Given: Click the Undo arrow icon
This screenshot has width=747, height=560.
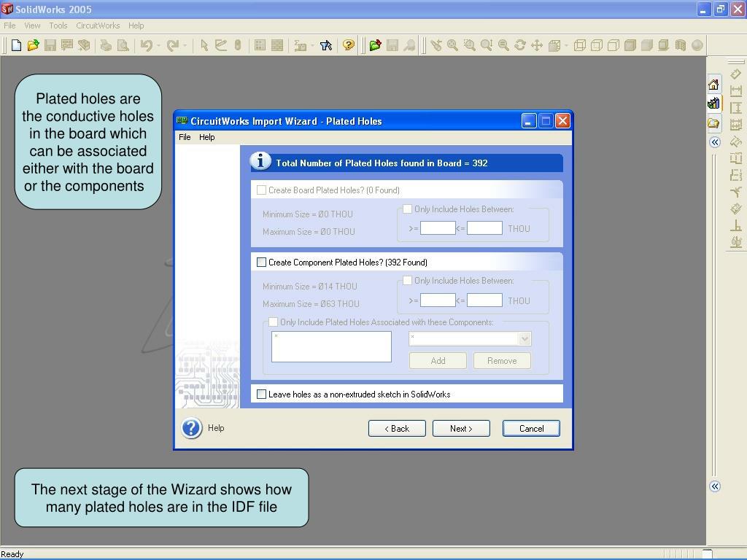Looking at the screenshot, I should (146, 45).
